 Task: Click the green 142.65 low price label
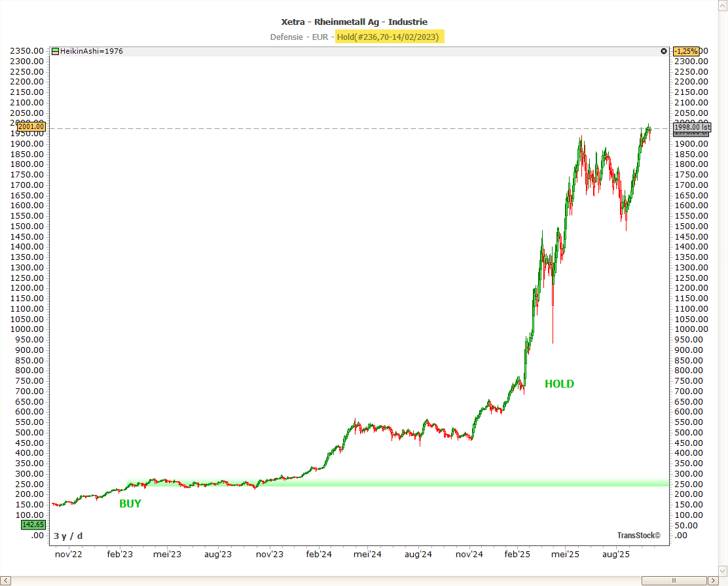tap(32, 524)
